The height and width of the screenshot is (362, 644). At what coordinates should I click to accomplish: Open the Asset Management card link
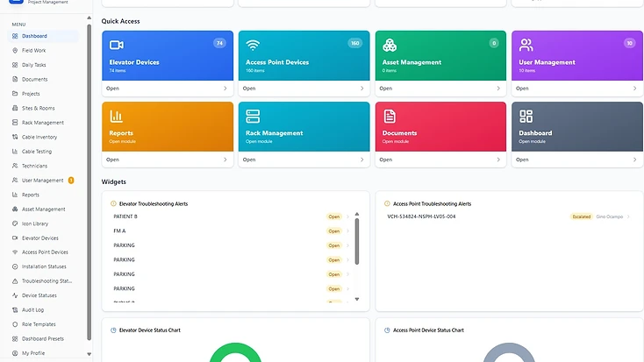pyautogui.click(x=440, y=89)
